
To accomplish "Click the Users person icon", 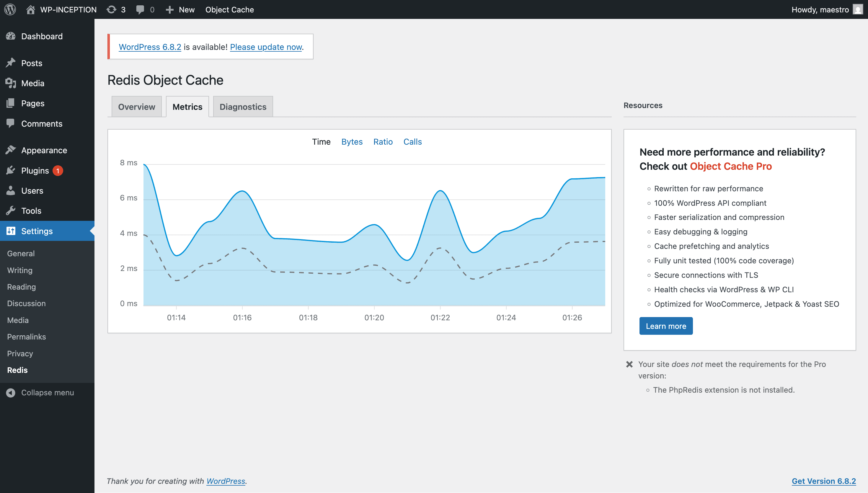I will click(11, 191).
